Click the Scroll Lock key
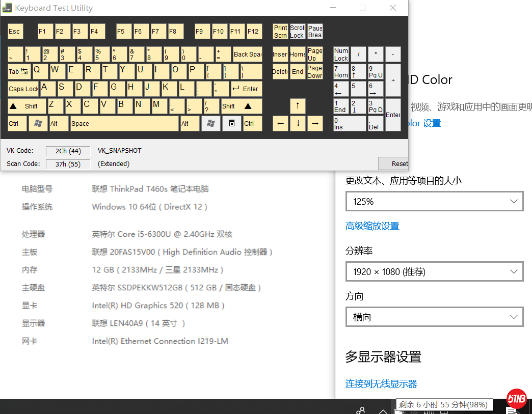Screen dimensions: 532x414 (297, 32)
